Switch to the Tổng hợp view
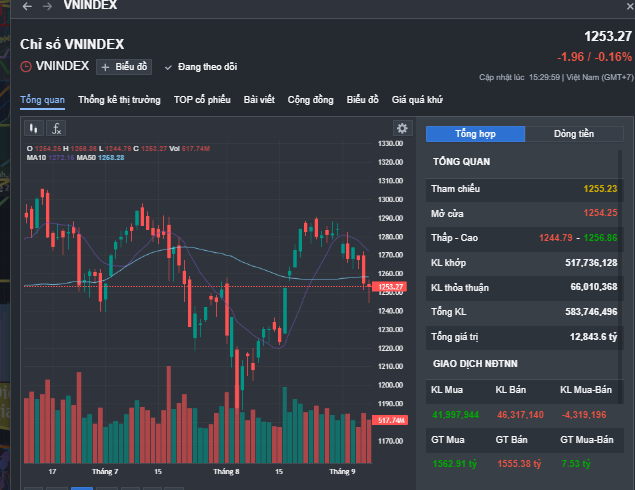 coord(475,133)
